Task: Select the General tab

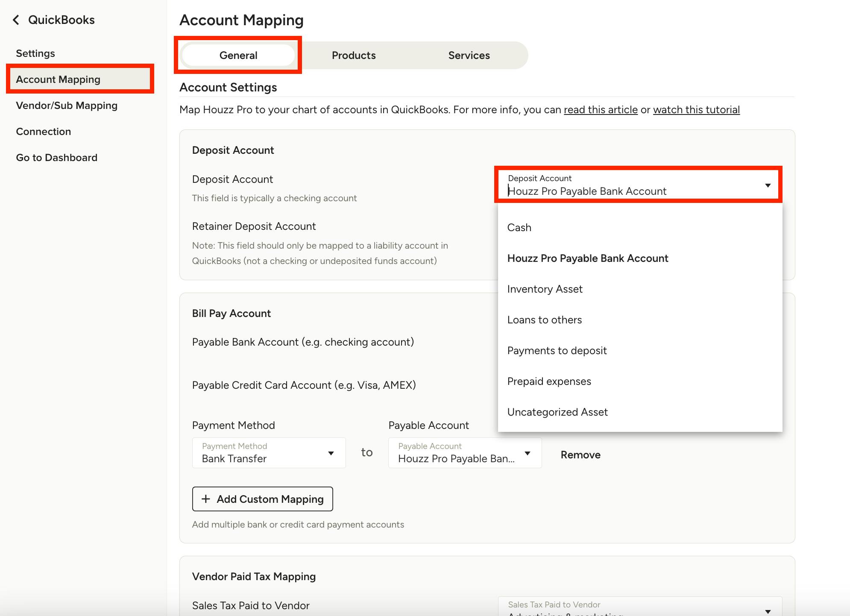Action: pos(238,56)
